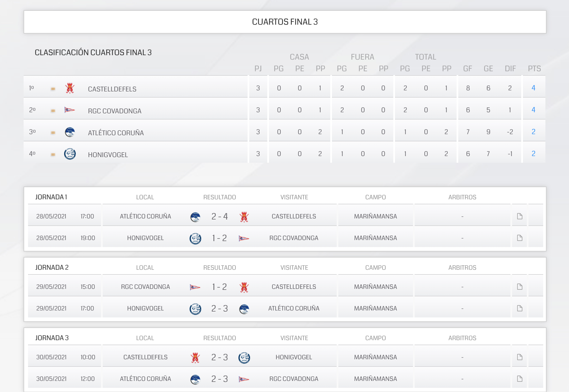This screenshot has width=569, height=392.
Task: Open match report for Honigvogel vs RGC Covadonga
Action: point(520,238)
